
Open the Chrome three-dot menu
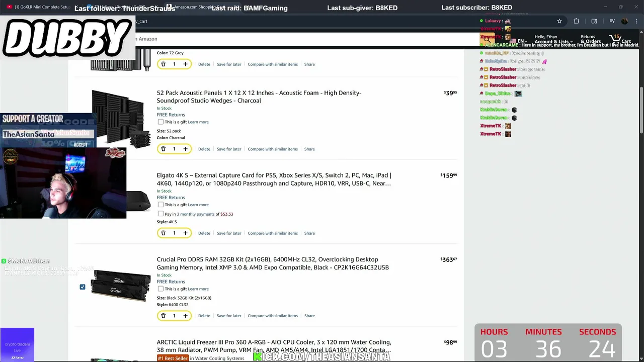pyautogui.click(x=636, y=21)
